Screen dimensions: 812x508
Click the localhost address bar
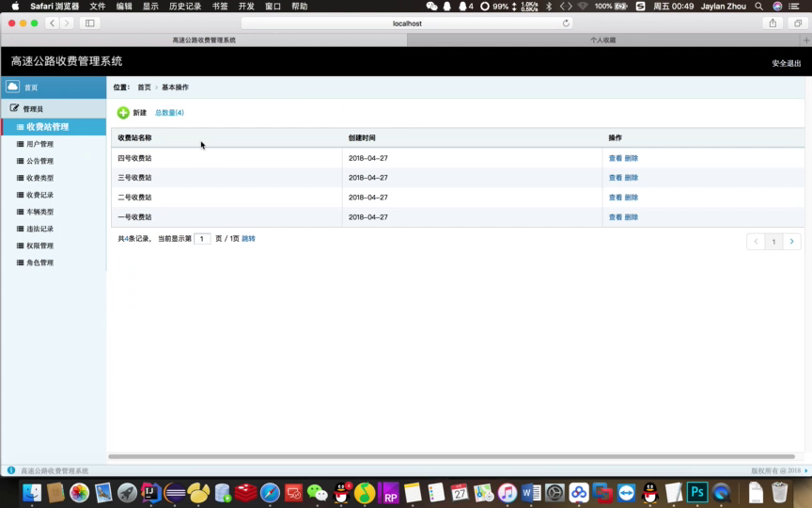407,24
